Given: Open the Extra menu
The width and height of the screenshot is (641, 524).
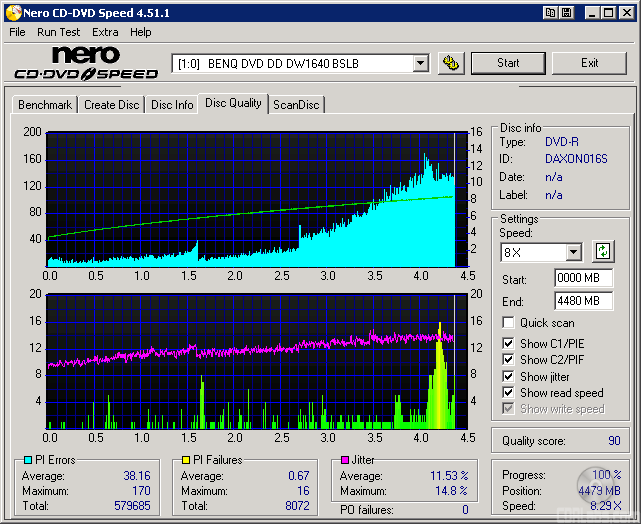Looking at the screenshot, I should point(105,32).
